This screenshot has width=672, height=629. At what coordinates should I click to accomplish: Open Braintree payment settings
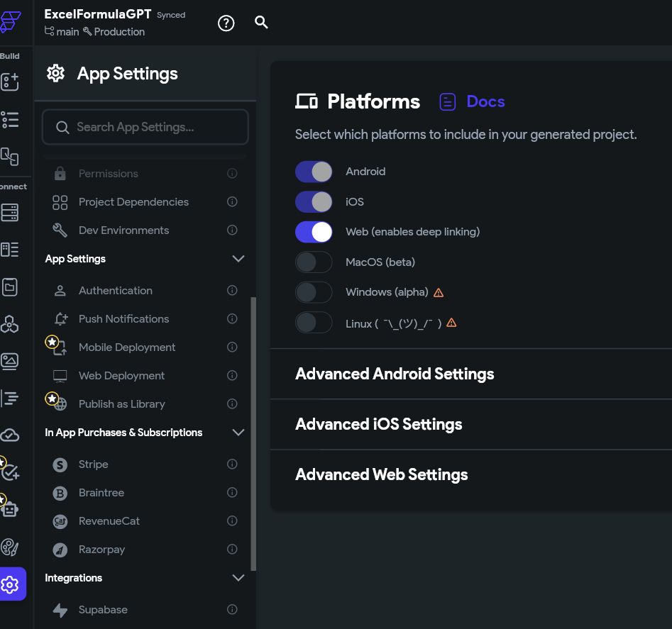(145, 492)
